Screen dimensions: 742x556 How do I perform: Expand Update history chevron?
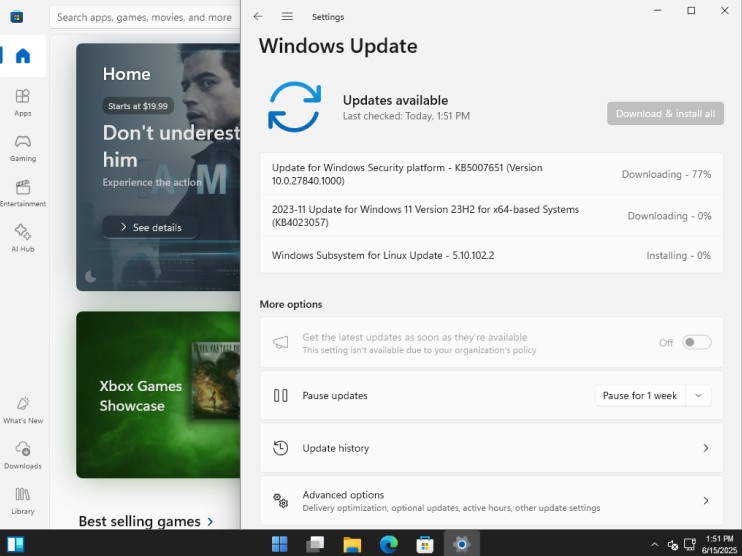click(x=706, y=448)
